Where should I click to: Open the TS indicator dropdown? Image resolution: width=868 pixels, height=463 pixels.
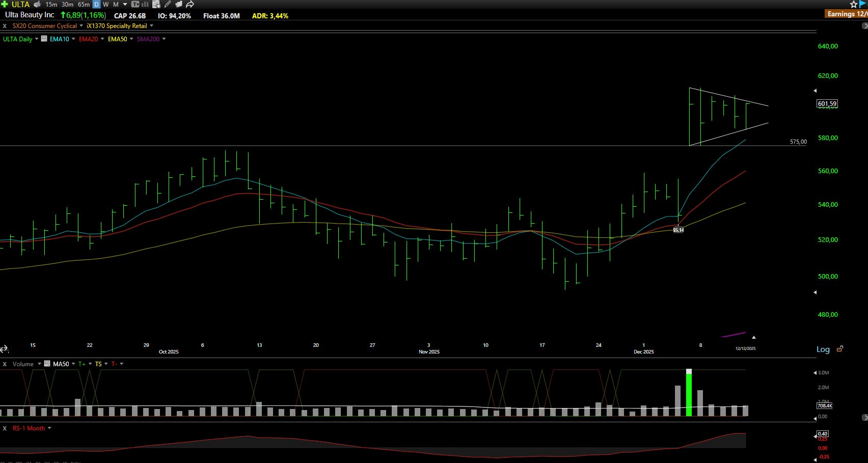point(106,364)
